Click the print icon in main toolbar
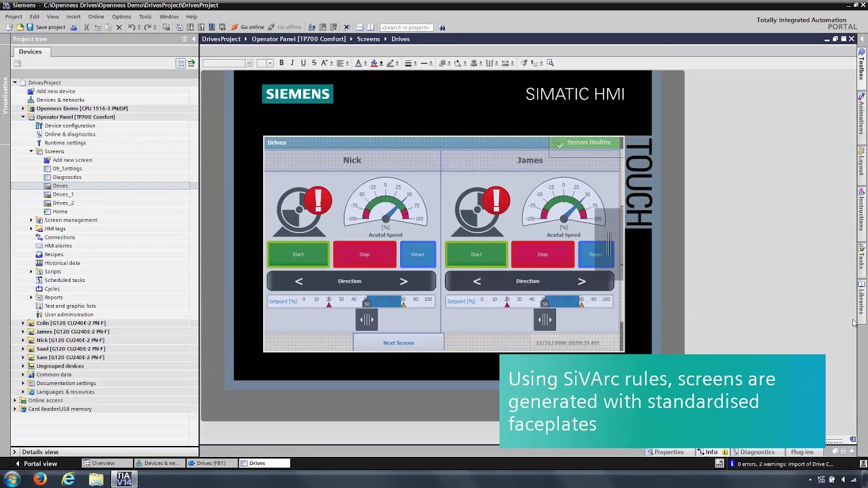The width and height of the screenshot is (868, 488). click(73, 27)
